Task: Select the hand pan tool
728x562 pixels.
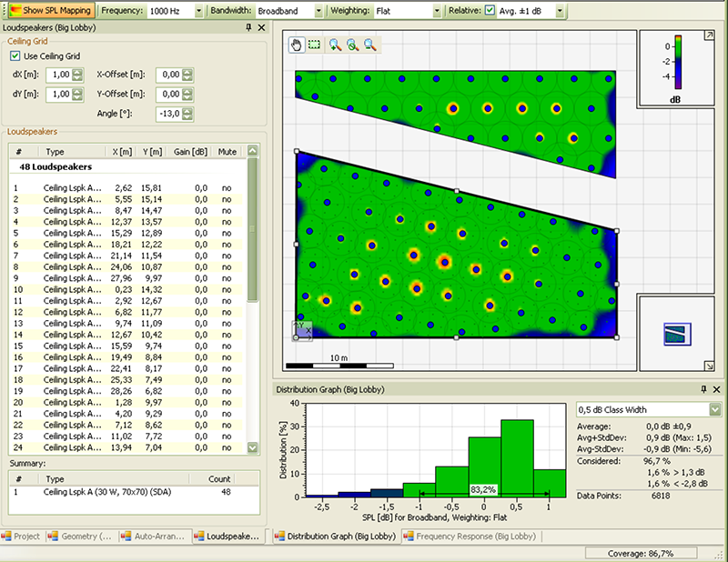Action: 297,45
